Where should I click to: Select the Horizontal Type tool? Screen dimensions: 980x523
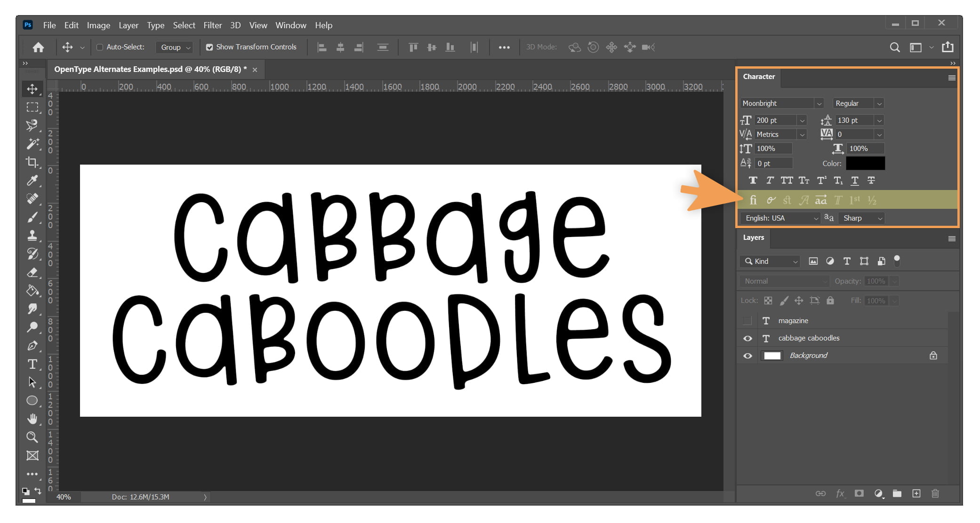[32, 364]
